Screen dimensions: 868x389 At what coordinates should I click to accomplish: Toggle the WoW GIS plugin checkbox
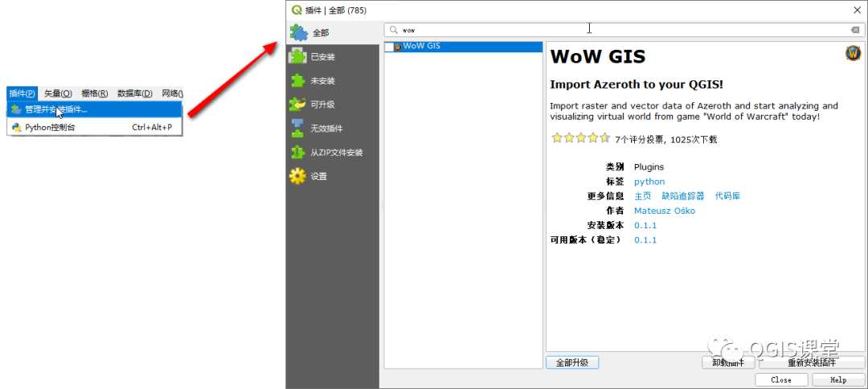coord(389,47)
